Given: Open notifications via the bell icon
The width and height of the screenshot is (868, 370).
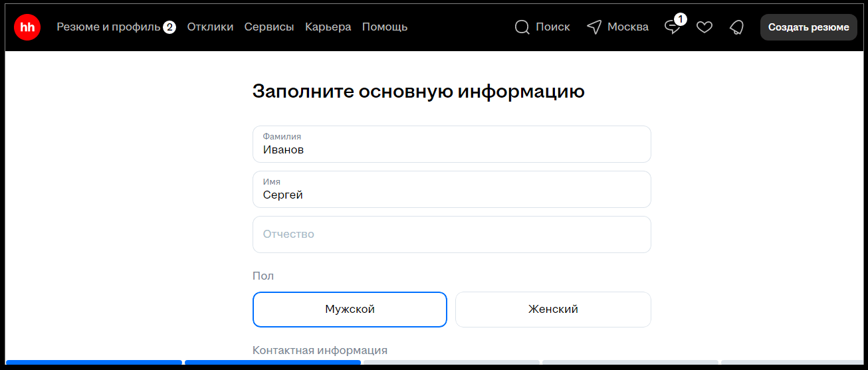Looking at the screenshot, I should (736, 27).
